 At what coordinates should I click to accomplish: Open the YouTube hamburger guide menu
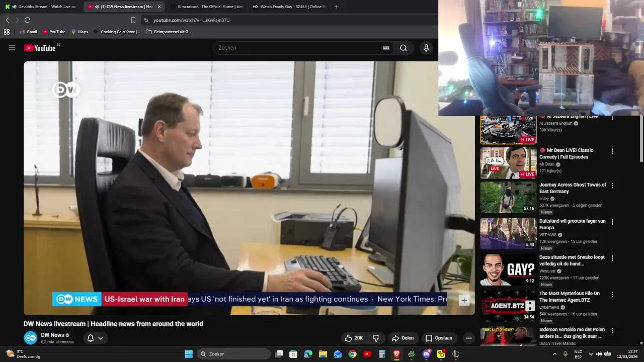pos(12,48)
